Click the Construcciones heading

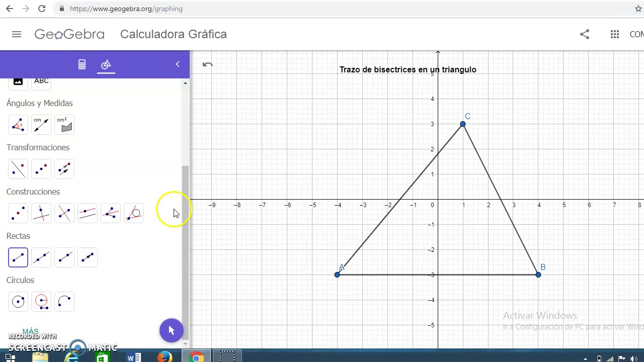coord(33,192)
